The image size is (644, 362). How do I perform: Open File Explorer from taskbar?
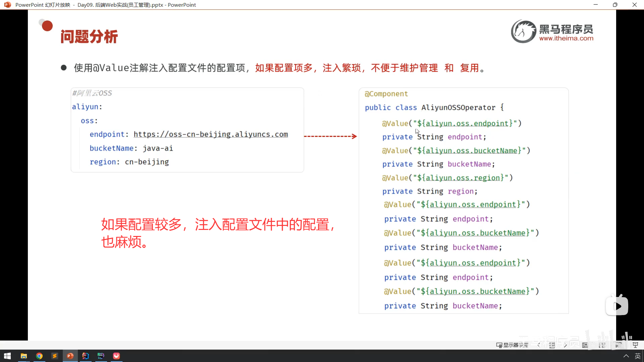24,356
